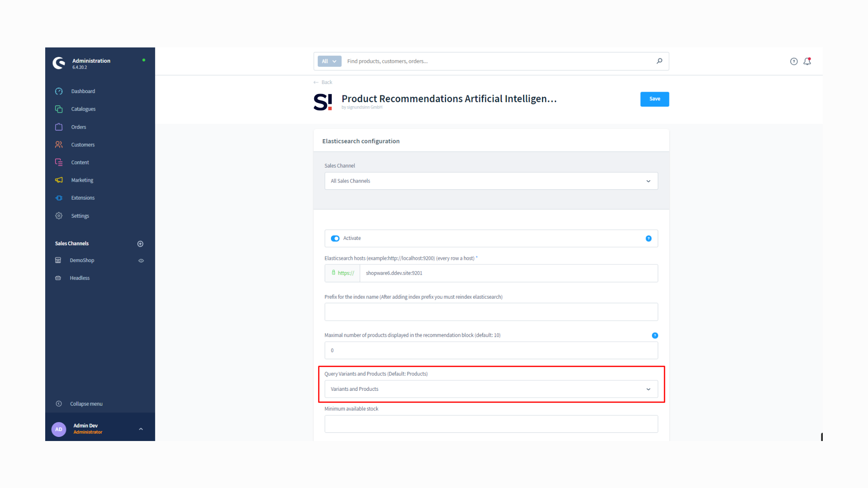868x488 pixels.
Task: Click the Shopware logo in sidebar
Action: pos(59,63)
